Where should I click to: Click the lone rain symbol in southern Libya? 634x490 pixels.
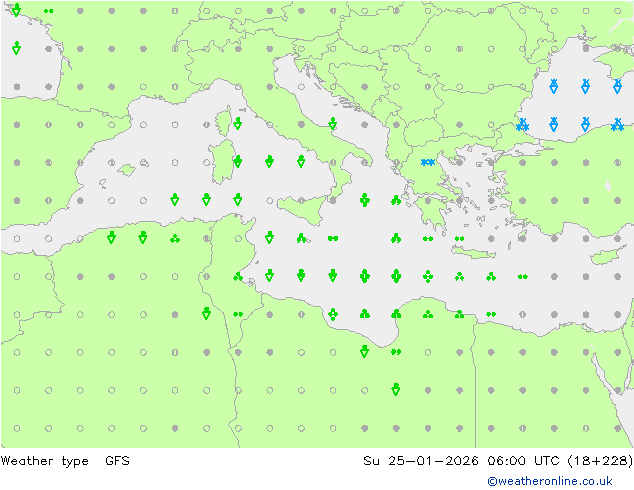point(396,389)
